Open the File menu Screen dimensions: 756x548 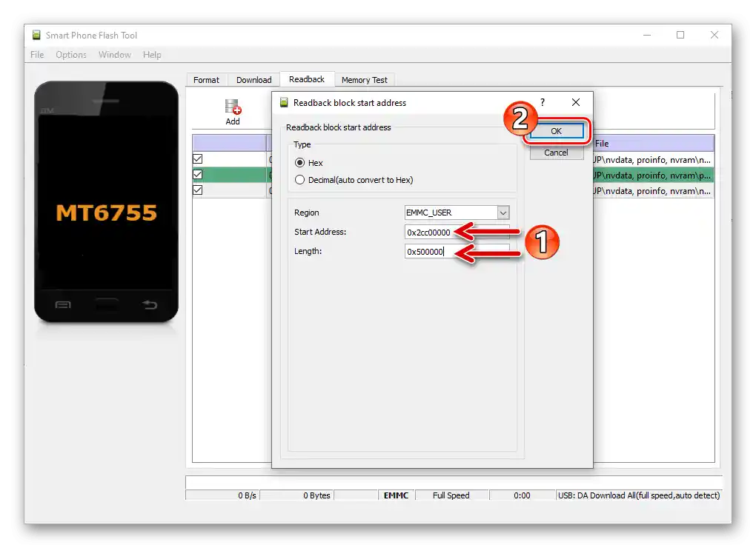[37, 54]
